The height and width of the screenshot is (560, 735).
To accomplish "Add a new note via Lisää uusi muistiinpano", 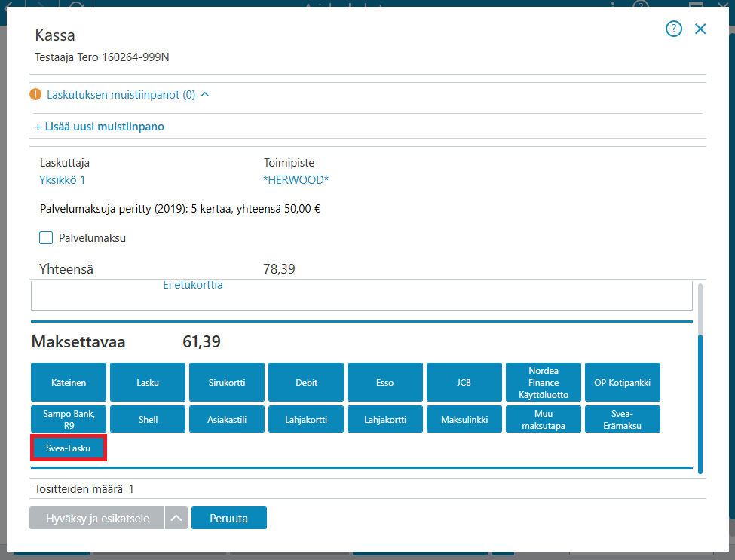I will 100,127.
